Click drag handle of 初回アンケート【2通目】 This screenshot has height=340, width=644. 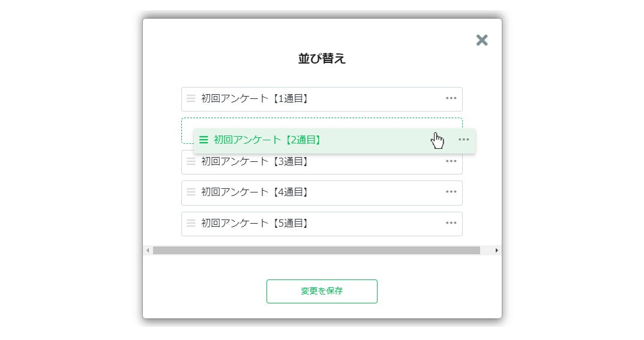pos(203,140)
